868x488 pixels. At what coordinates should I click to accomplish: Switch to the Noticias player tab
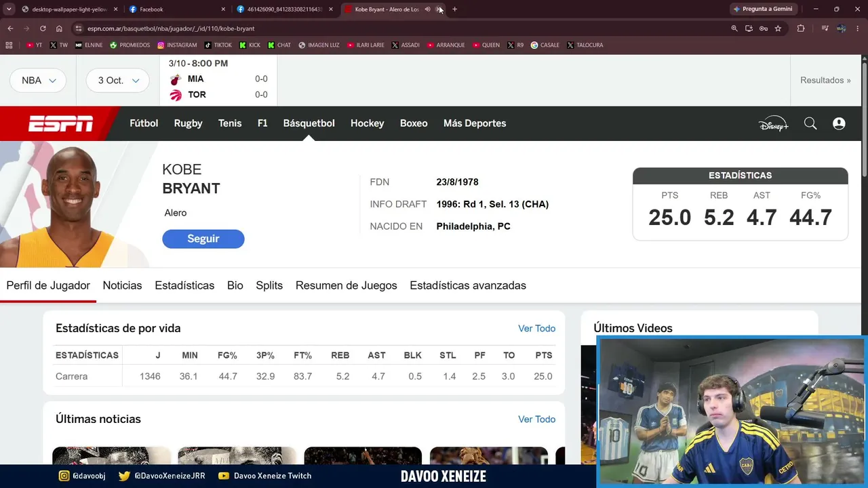coord(122,285)
